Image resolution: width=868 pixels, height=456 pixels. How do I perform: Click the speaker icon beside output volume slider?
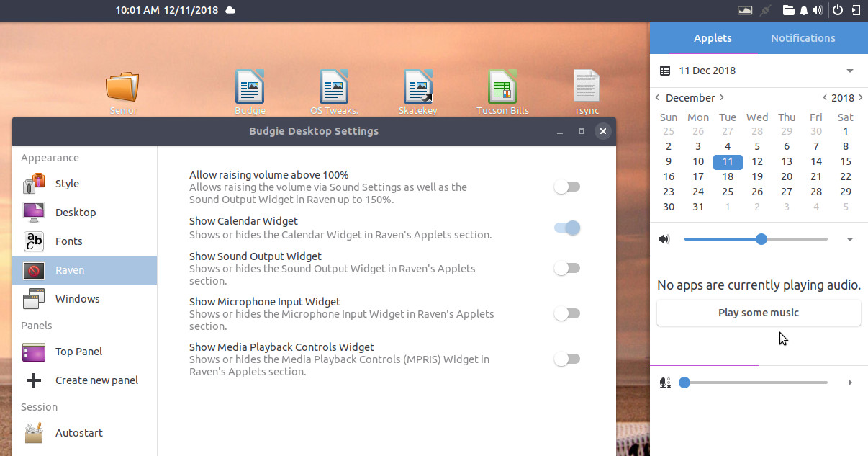click(664, 239)
